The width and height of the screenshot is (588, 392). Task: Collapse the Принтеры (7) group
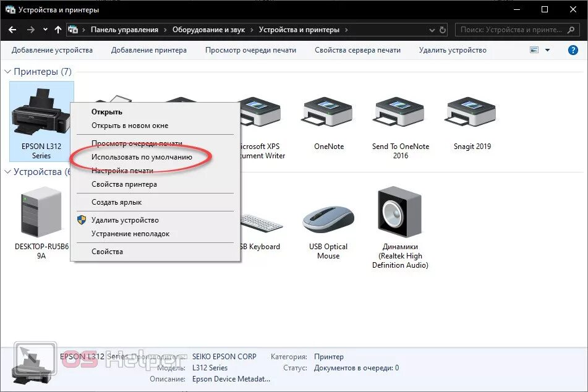point(7,71)
